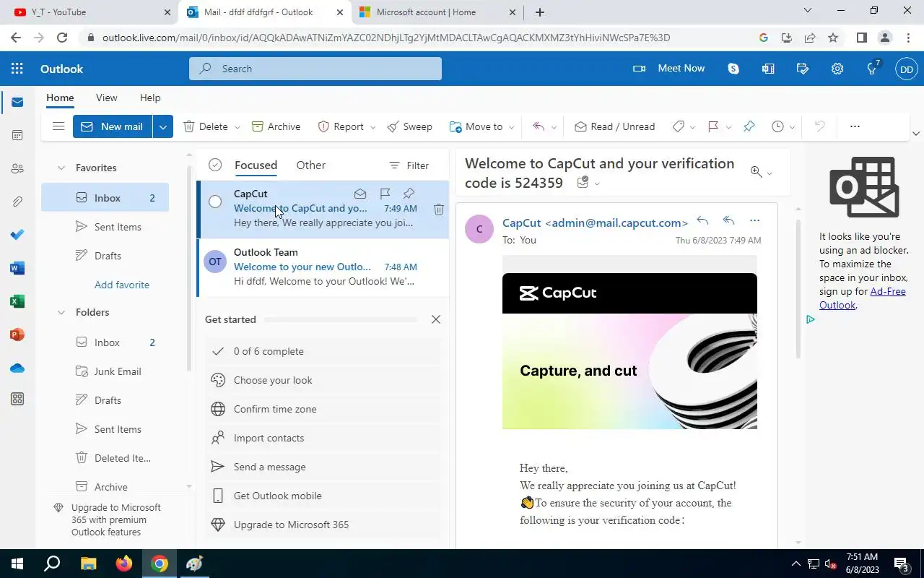Launch Word from the left rail
Viewport: 924px width, 578px height.
coord(17,268)
